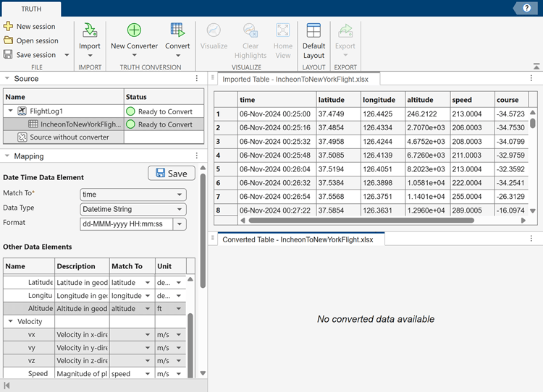Click the Mapping panel scroll down arrow

click(x=203, y=373)
